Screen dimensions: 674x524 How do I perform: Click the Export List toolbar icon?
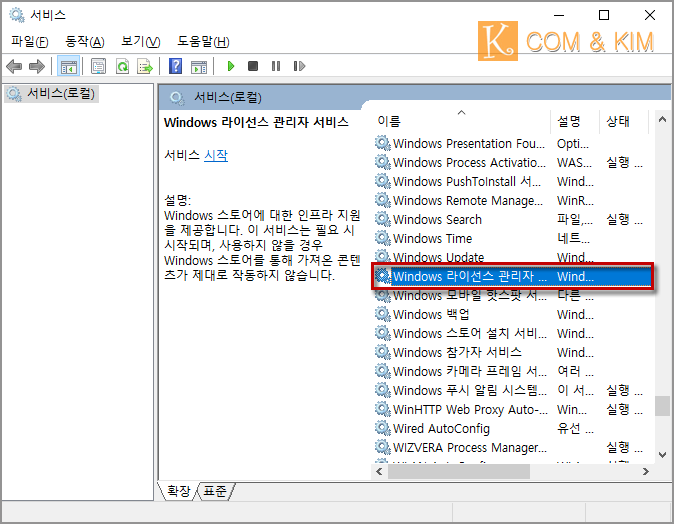click(145, 66)
